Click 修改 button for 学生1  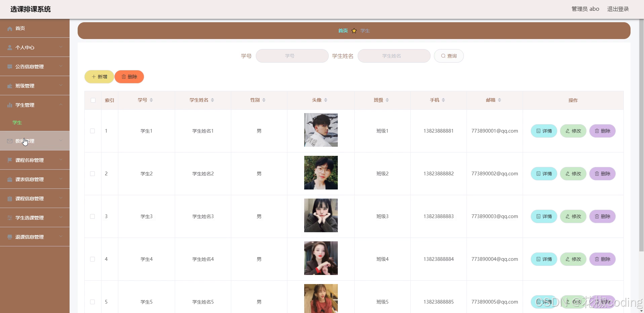573,131
